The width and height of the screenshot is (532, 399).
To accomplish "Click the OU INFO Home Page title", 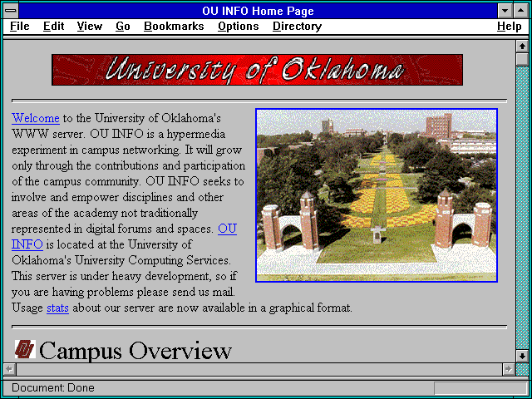I will click(258, 11).
